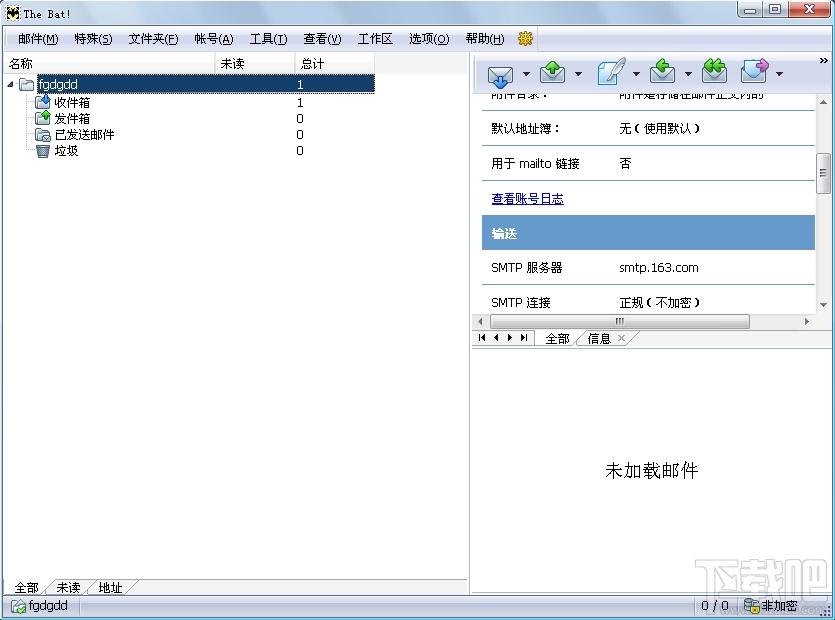
Task: Collapse the fgdgdd account tree node
Action: point(11,84)
